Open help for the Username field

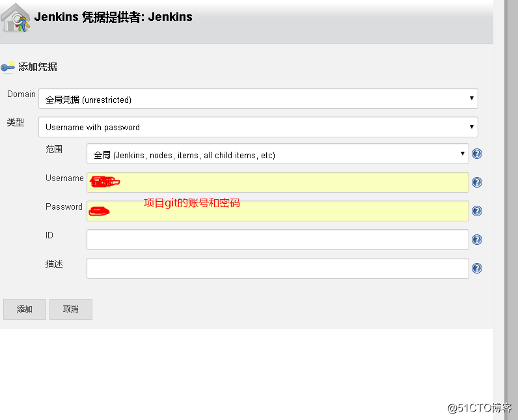pyautogui.click(x=477, y=182)
